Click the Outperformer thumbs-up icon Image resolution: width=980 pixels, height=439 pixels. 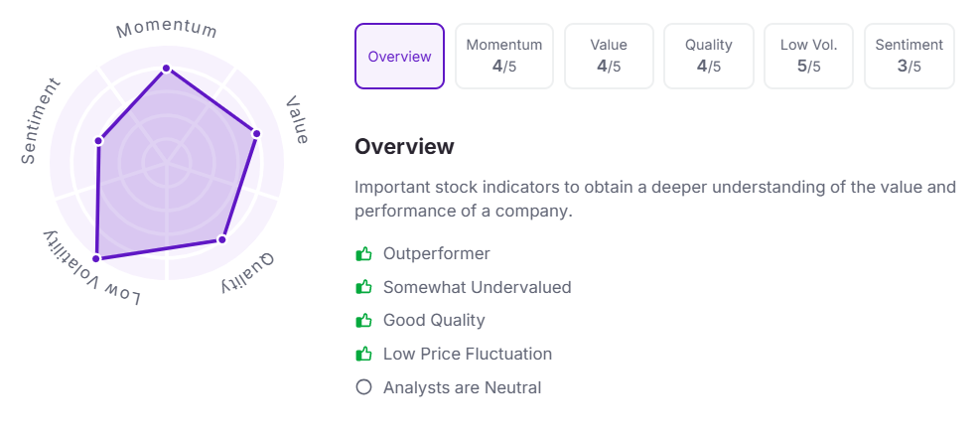[363, 254]
